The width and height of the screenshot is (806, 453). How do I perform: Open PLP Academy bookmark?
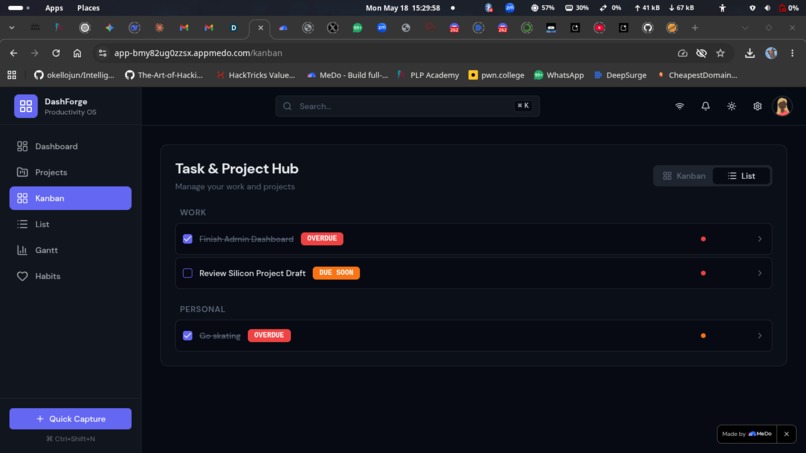pyautogui.click(x=428, y=75)
